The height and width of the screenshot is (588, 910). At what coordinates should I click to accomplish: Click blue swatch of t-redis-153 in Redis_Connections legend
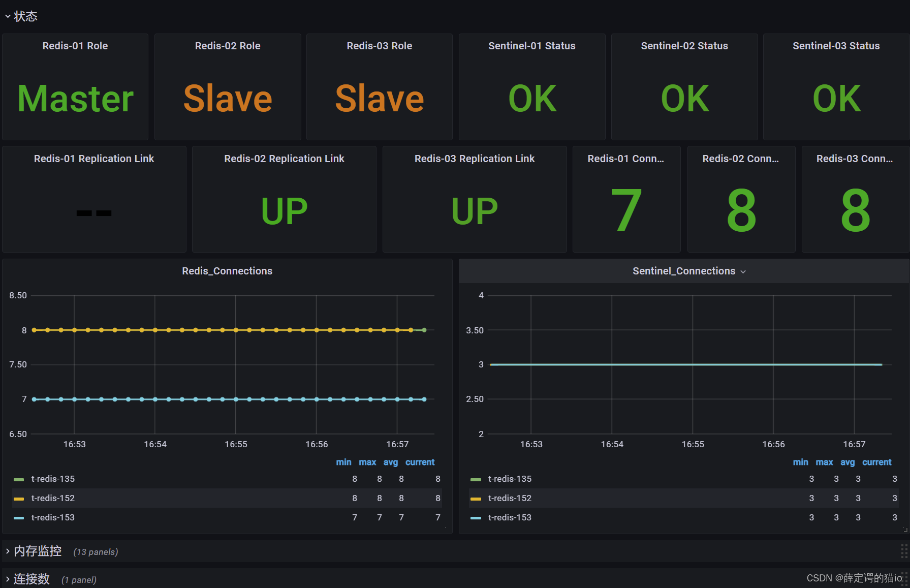19,518
